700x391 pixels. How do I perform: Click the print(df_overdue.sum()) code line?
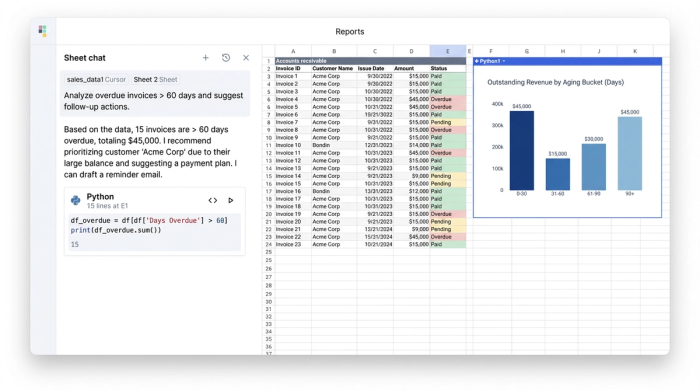point(116,230)
